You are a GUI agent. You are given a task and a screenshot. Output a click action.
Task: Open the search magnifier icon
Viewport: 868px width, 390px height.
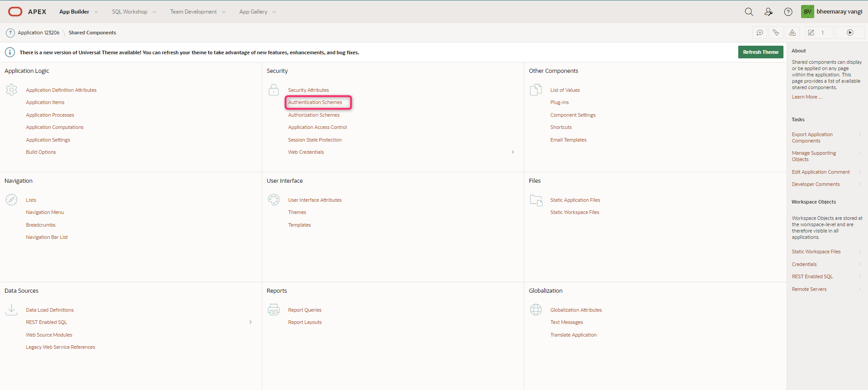click(x=749, y=12)
